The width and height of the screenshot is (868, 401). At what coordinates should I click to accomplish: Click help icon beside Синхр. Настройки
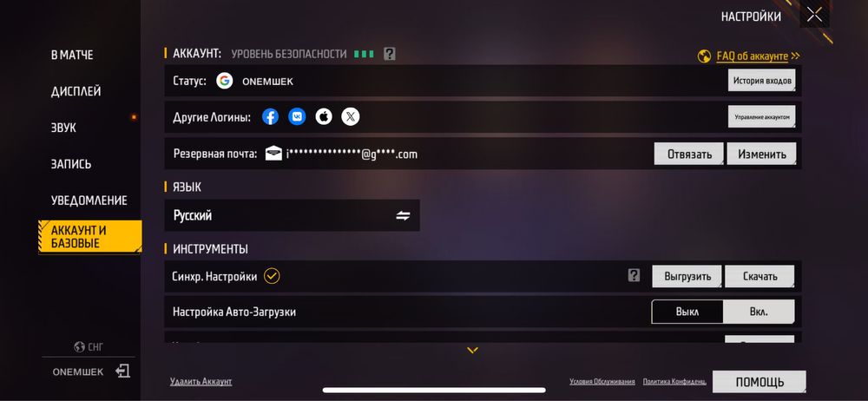click(635, 276)
